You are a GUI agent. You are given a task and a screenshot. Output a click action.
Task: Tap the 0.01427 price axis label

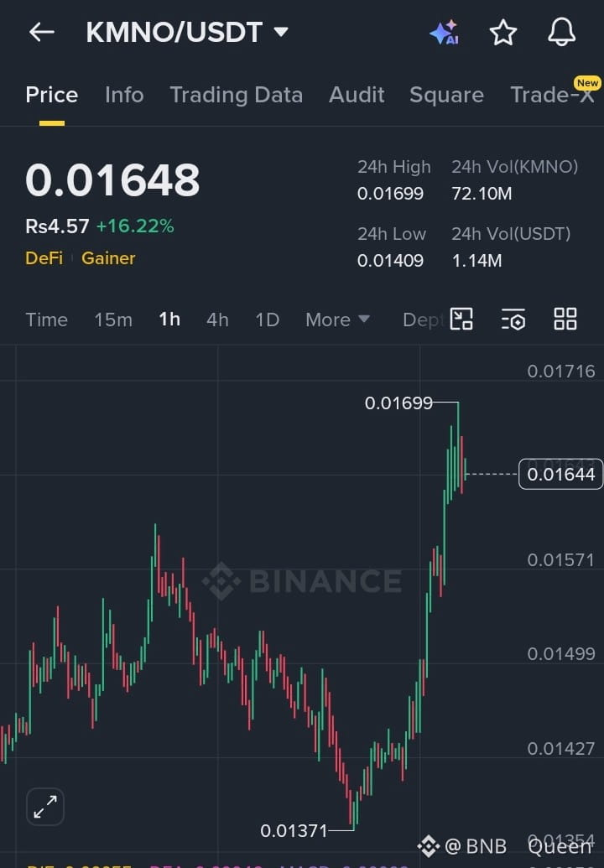(561, 748)
